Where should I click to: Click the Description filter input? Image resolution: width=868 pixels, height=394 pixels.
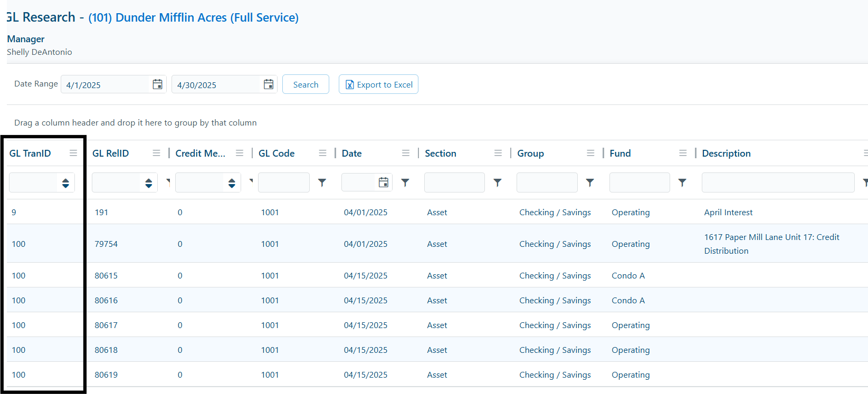[778, 182]
